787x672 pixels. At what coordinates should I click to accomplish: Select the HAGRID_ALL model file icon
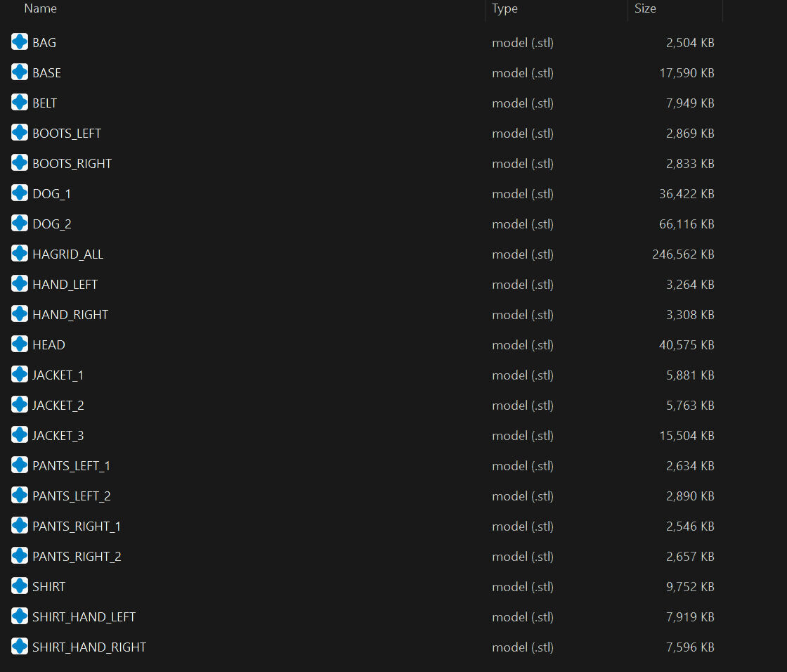[20, 254]
